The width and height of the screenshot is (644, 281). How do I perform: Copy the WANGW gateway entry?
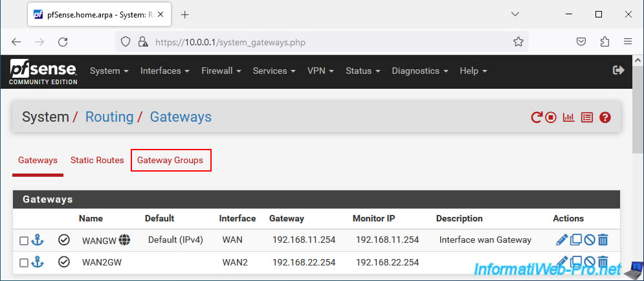pos(576,240)
